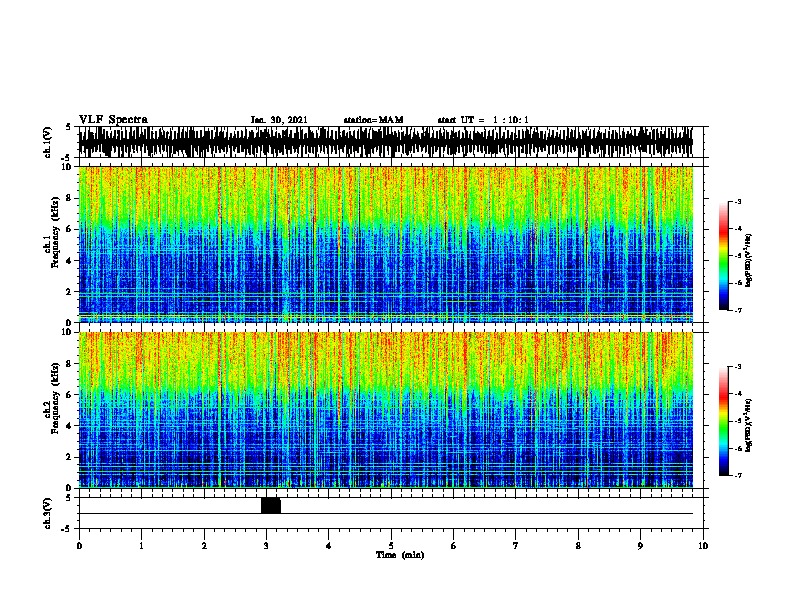
Task: Click the time axis tick label 5
Action: coord(391,545)
